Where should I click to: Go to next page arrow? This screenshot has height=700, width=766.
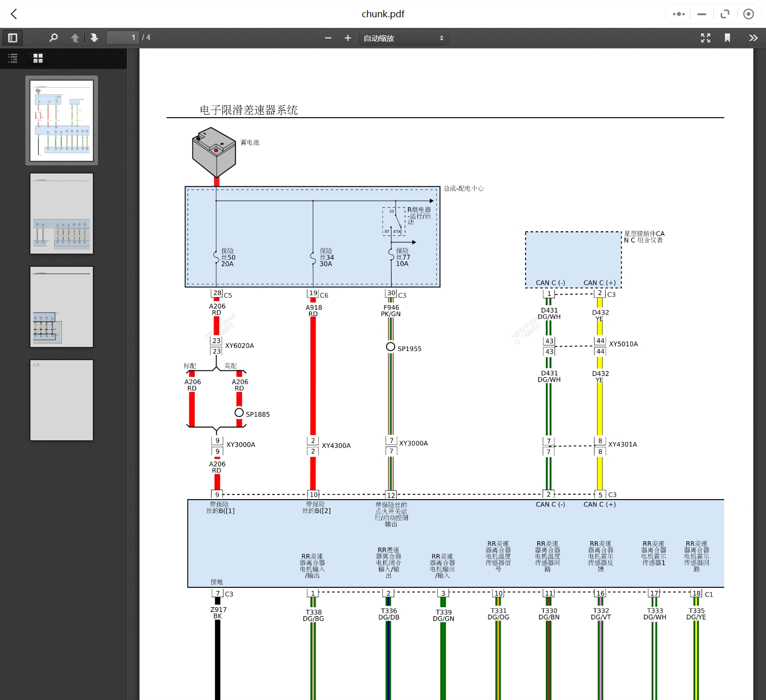click(x=94, y=38)
